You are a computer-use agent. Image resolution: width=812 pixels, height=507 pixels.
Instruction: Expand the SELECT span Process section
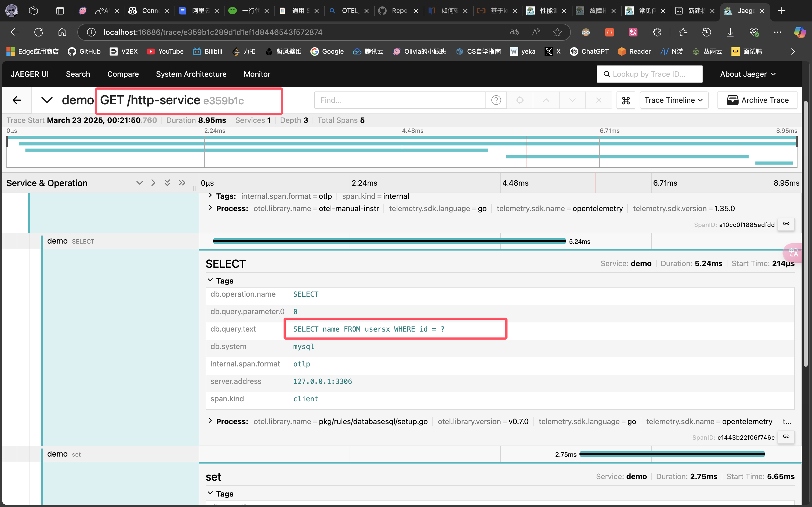pyautogui.click(x=210, y=421)
